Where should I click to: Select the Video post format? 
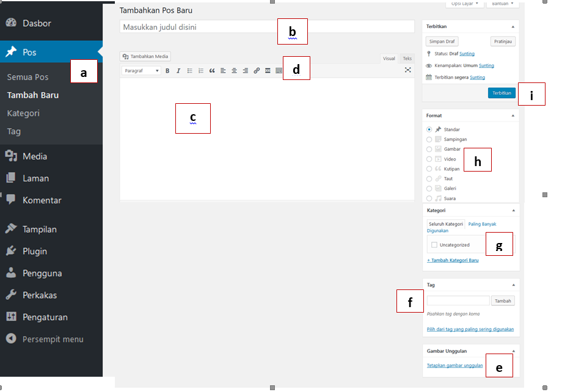429,159
